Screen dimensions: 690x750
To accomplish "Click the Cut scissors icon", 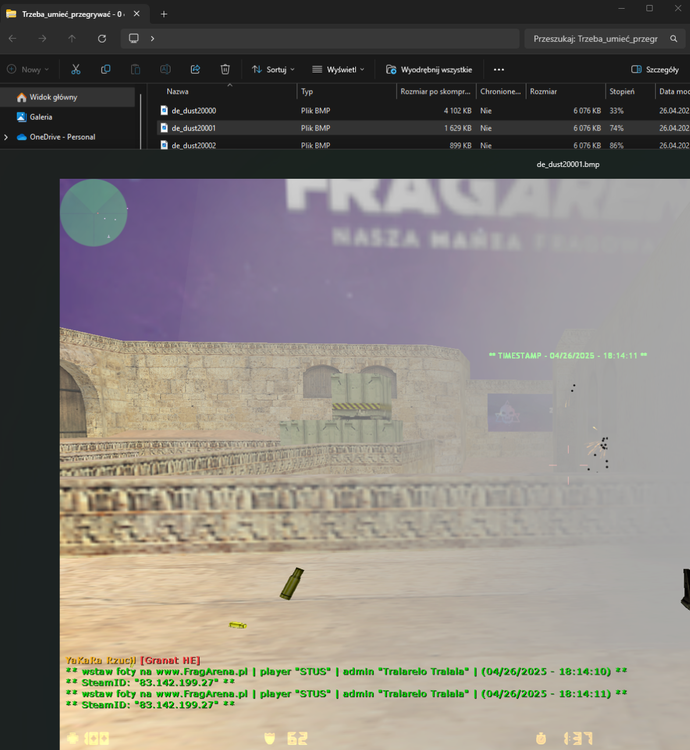I will (x=75, y=69).
